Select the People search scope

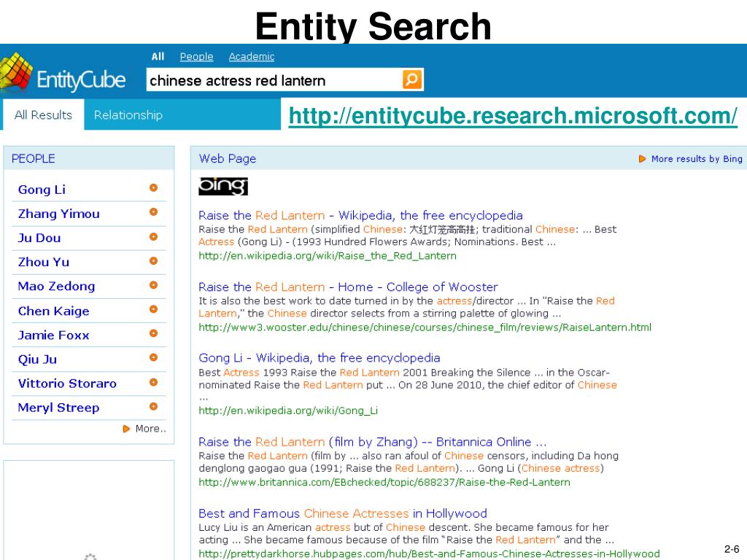coord(196,57)
